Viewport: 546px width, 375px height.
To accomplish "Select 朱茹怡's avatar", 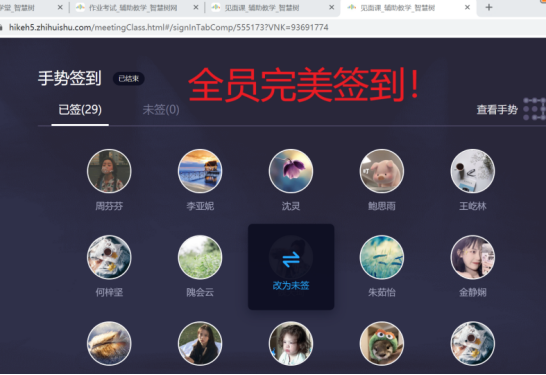I will click(382, 257).
